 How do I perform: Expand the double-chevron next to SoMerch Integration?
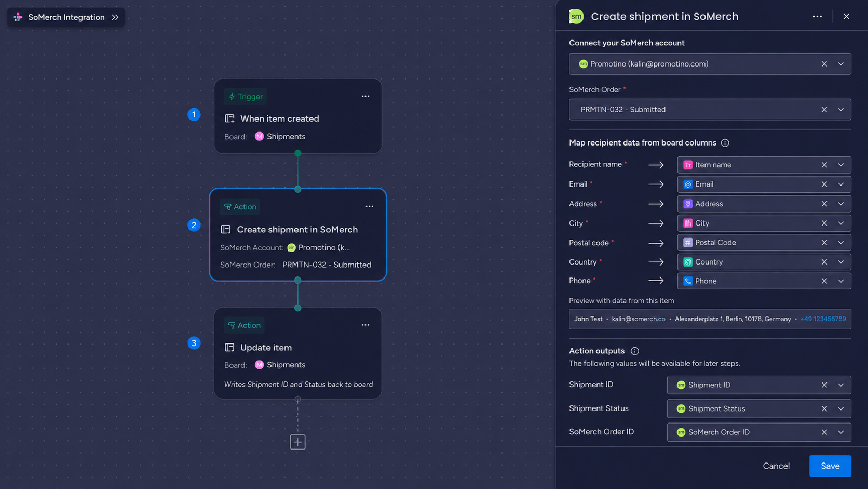tap(115, 17)
